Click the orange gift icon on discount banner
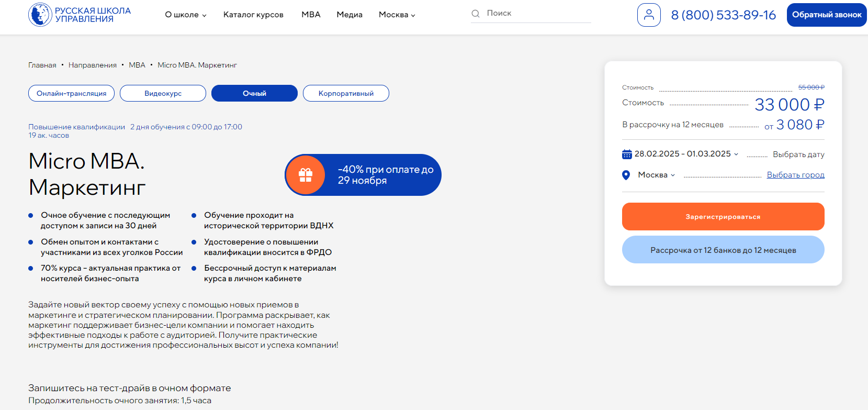This screenshot has height=410, width=868. pyautogui.click(x=306, y=175)
